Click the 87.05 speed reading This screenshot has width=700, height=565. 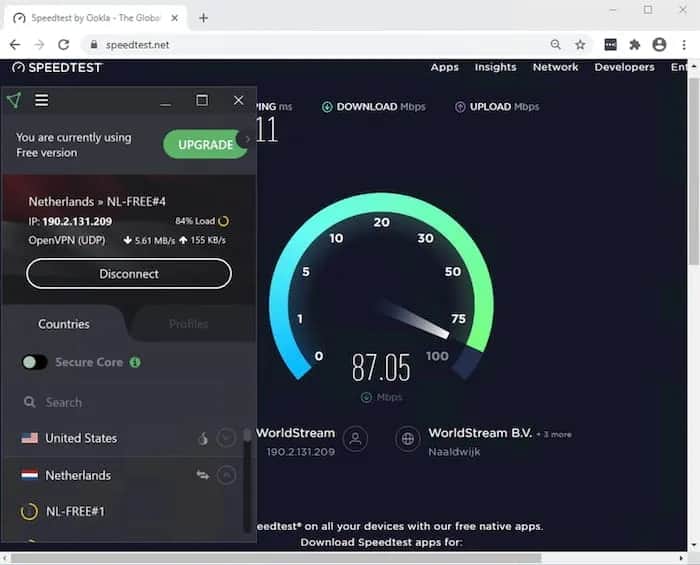tap(381, 367)
